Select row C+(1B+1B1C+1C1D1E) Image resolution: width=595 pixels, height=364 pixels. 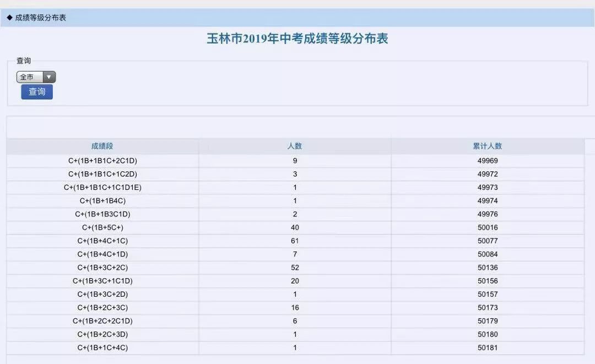tap(295, 187)
